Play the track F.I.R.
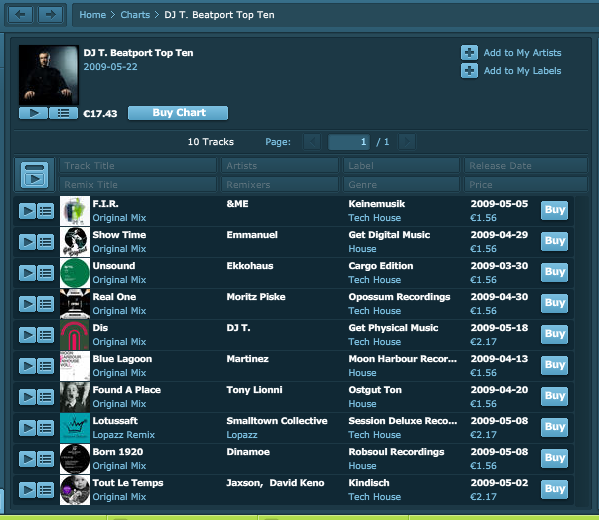 (x=28, y=211)
